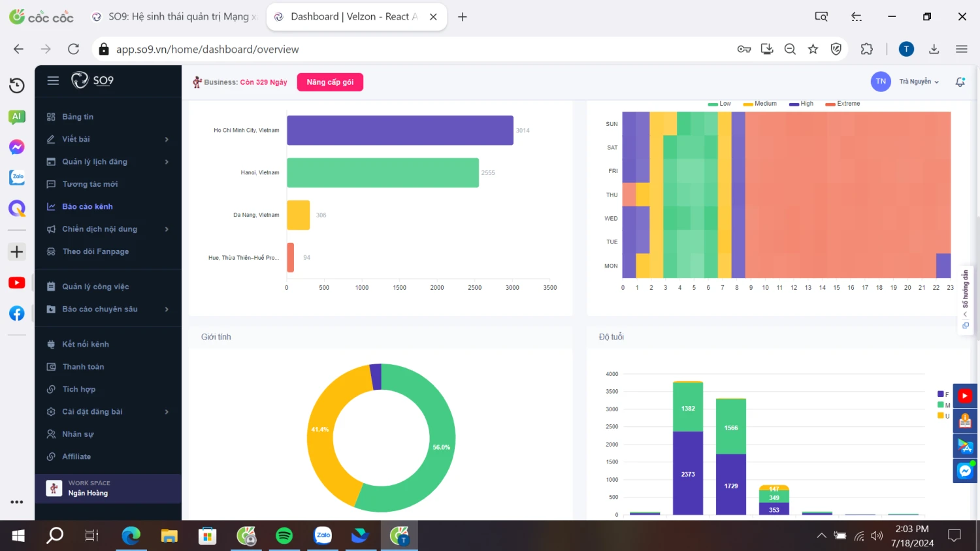Open a new browser tab

click(463, 17)
